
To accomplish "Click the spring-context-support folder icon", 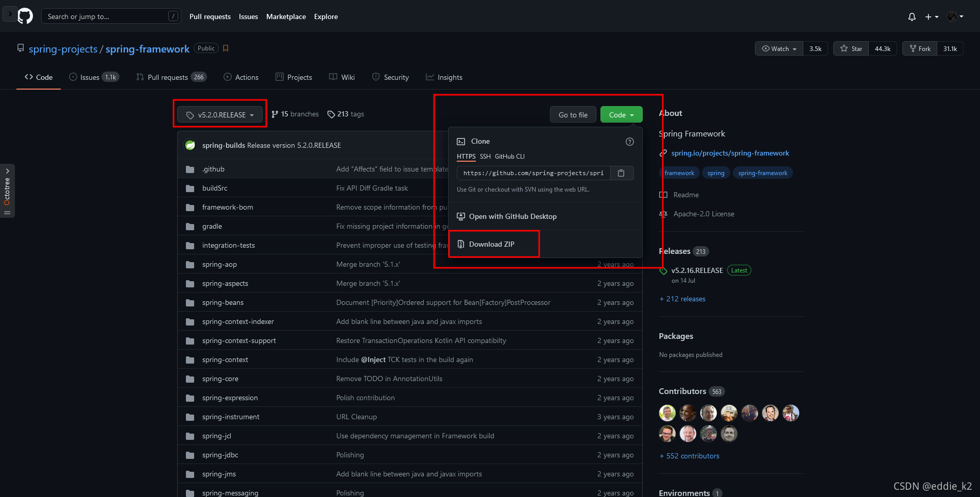I will click(x=190, y=341).
